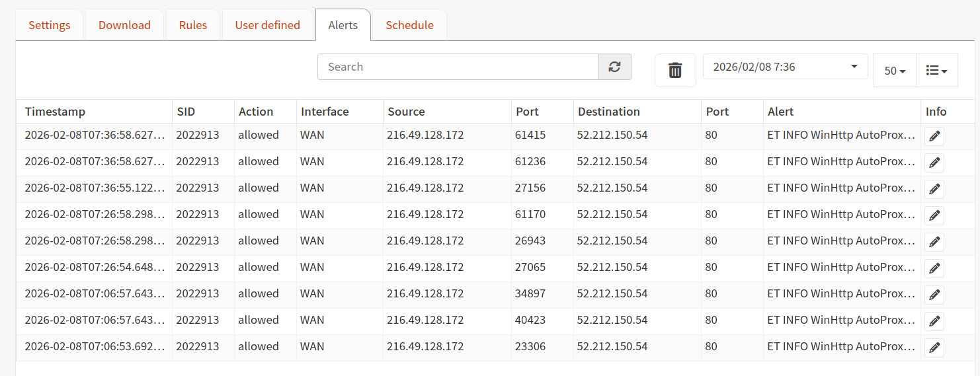Select the Schedule tab
980x376 pixels.
[409, 25]
